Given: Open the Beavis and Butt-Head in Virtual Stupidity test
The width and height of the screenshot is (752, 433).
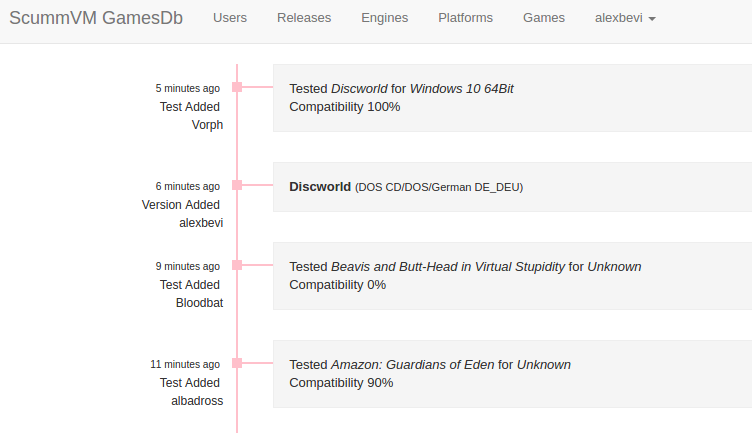Looking at the screenshot, I should (512, 276).
